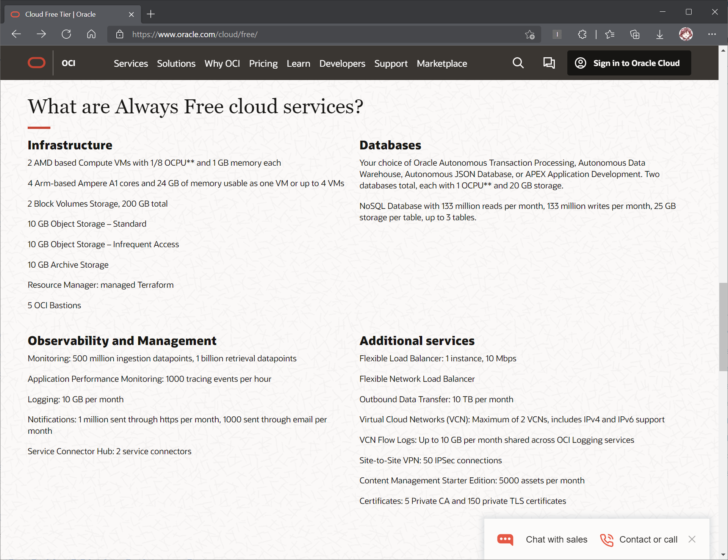Click the browser refresh icon
This screenshot has width=728, height=560.
point(66,34)
